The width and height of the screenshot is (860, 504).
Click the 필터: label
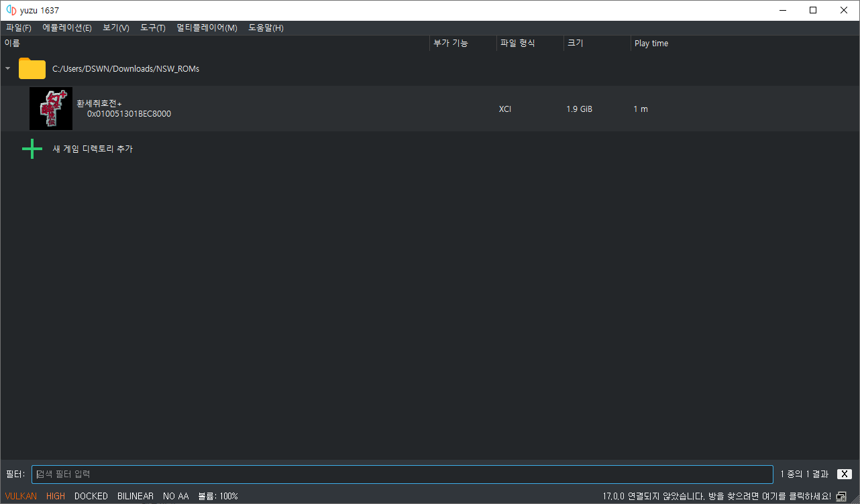(x=15, y=474)
